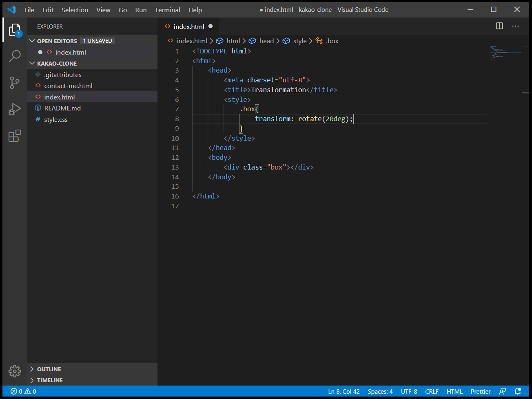Viewport: 532px width, 399px height.
Task: Click the <!DOCTYPE html> declaration on line 1
Action: click(x=222, y=51)
